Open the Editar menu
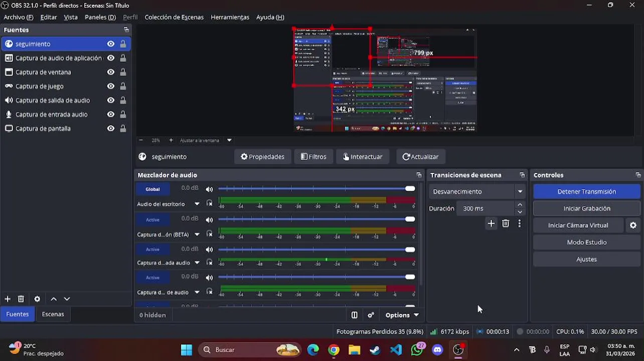The width and height of the screenshot is (644, 361). click(x=49, y=17)
